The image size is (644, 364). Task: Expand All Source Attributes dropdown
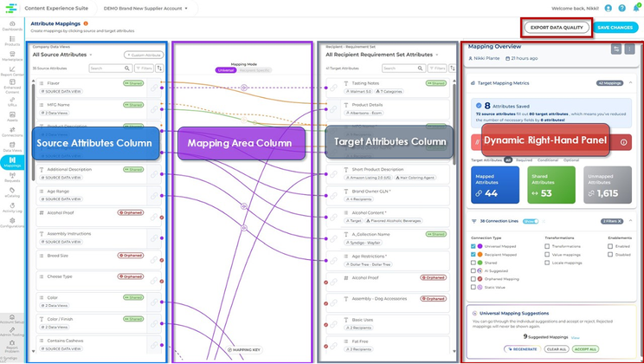tap(91, 55)
